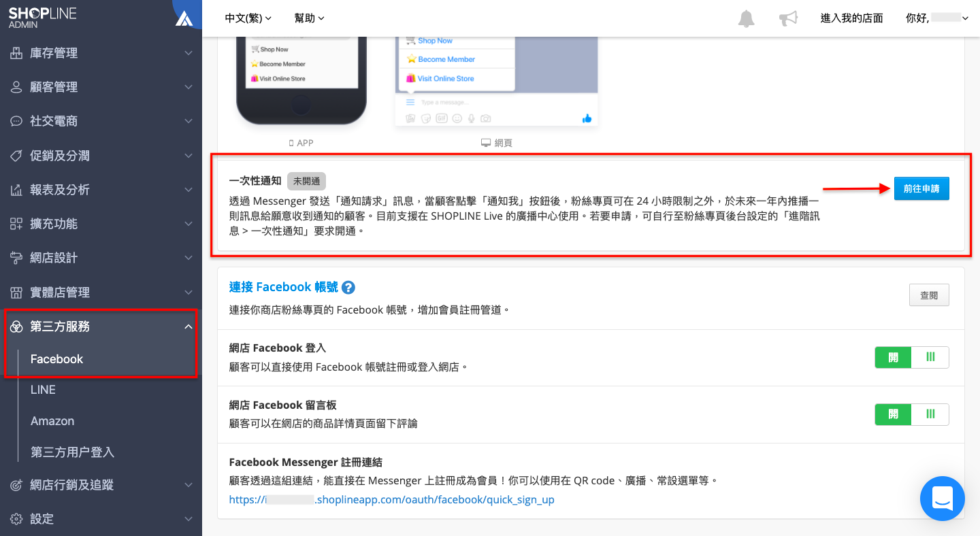Expand the 社交電商 sidebar section
The height and width of the screenshot is (536, 980).
click(x=189, y=121)
